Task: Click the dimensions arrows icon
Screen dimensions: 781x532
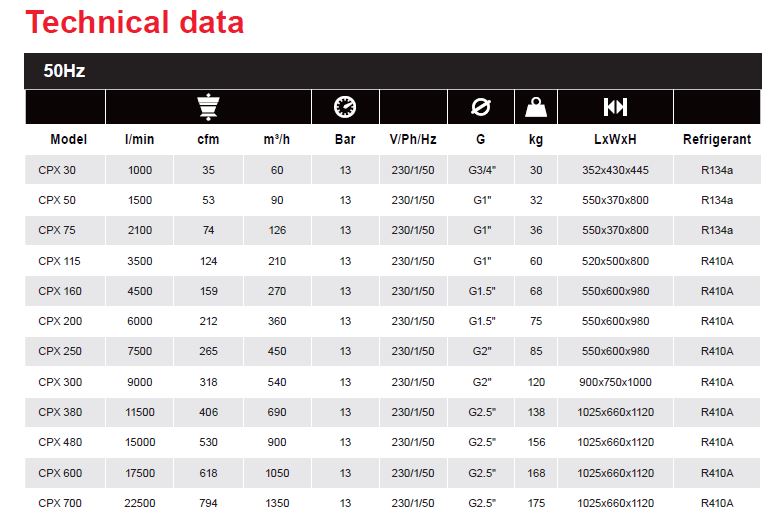Action: coord(615,107)
